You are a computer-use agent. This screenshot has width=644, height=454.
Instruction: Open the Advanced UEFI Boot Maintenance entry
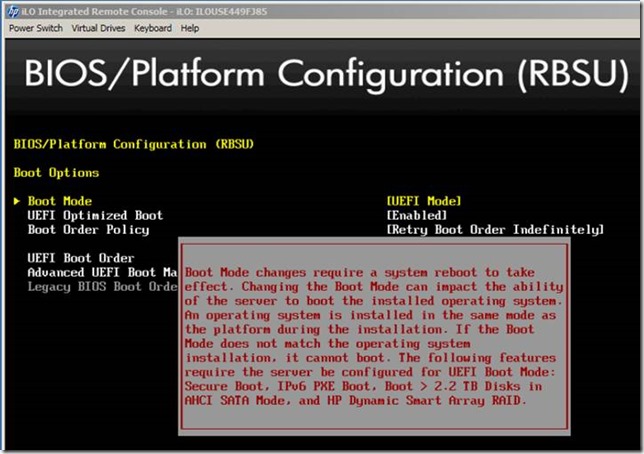point(100,273)
